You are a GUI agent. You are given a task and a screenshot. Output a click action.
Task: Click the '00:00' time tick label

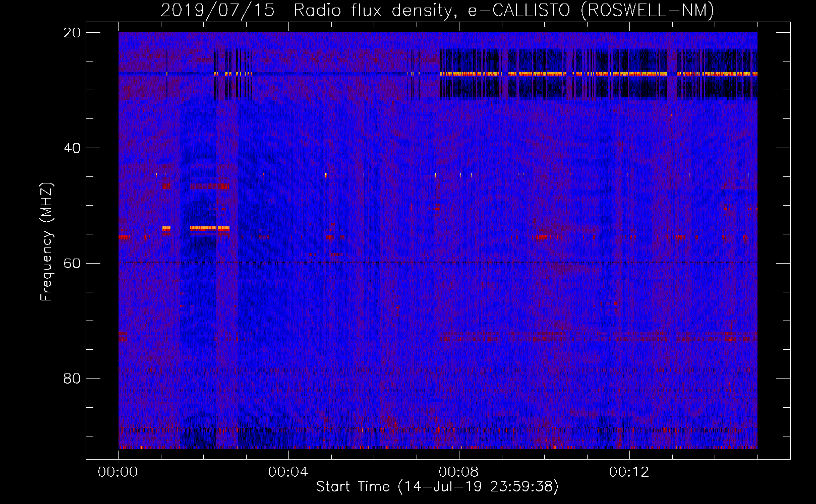tap(118, 472)
